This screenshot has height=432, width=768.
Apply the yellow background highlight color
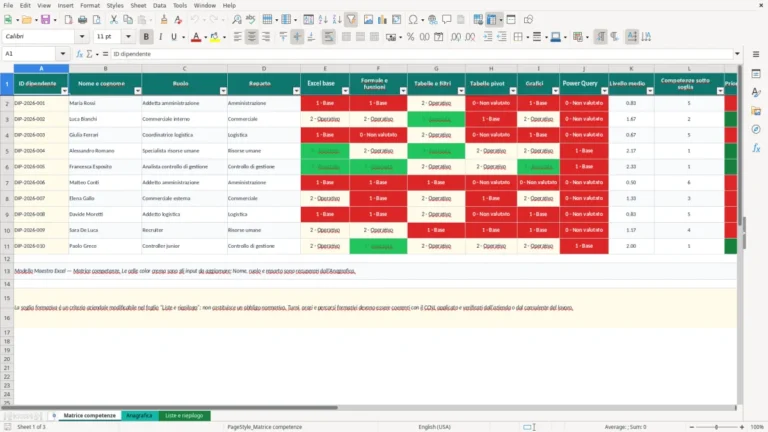coord(215,37)
